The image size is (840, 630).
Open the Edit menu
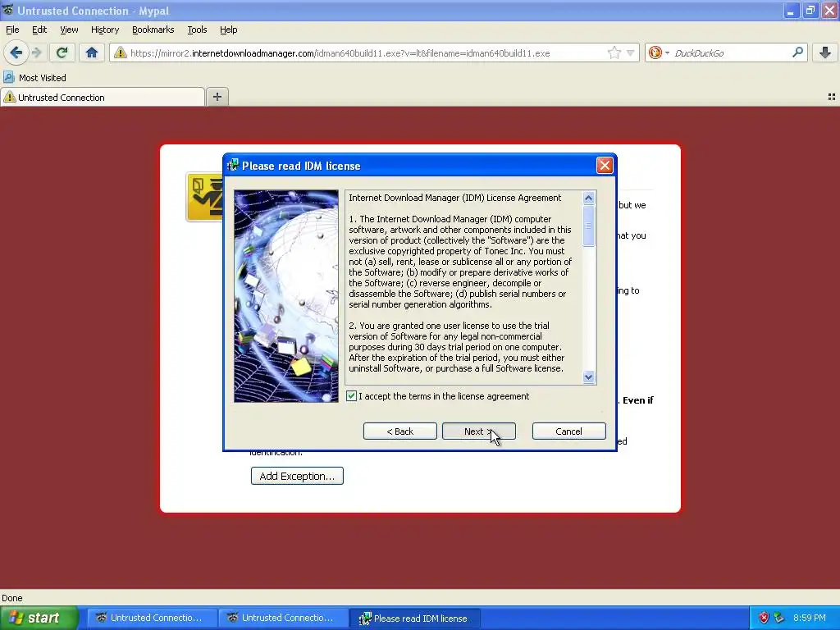coord(39,30)
